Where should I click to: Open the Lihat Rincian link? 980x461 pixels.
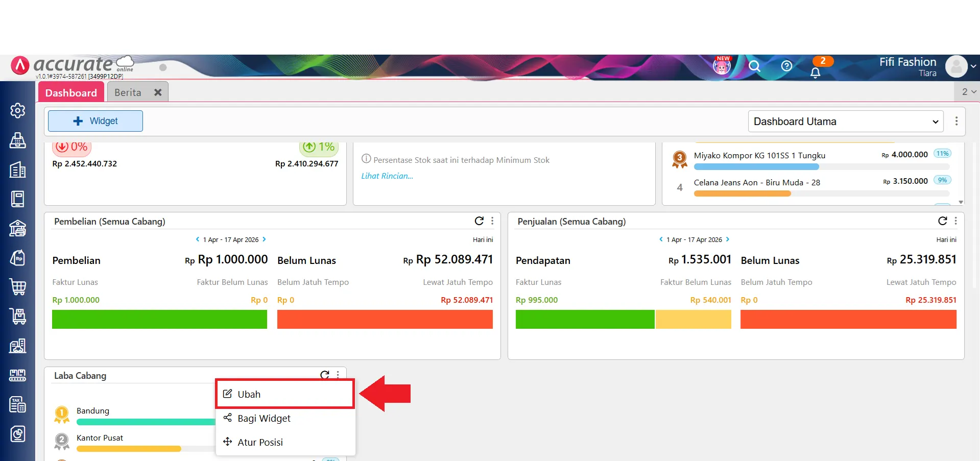tap(387, 176)
